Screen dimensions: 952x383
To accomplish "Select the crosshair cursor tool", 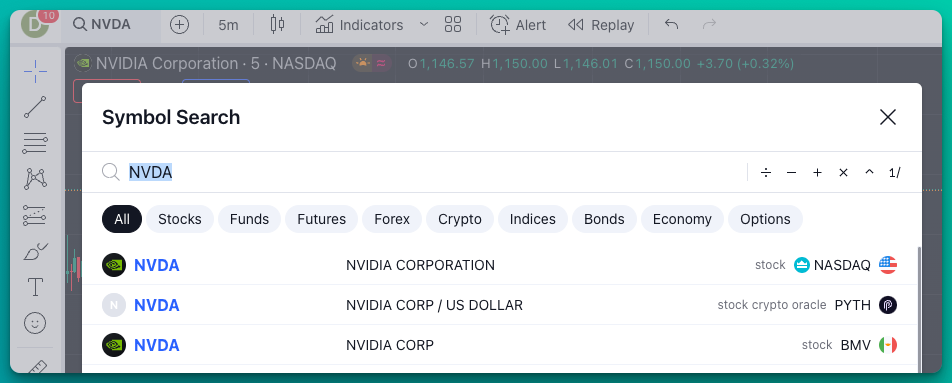I will [35, 72].
